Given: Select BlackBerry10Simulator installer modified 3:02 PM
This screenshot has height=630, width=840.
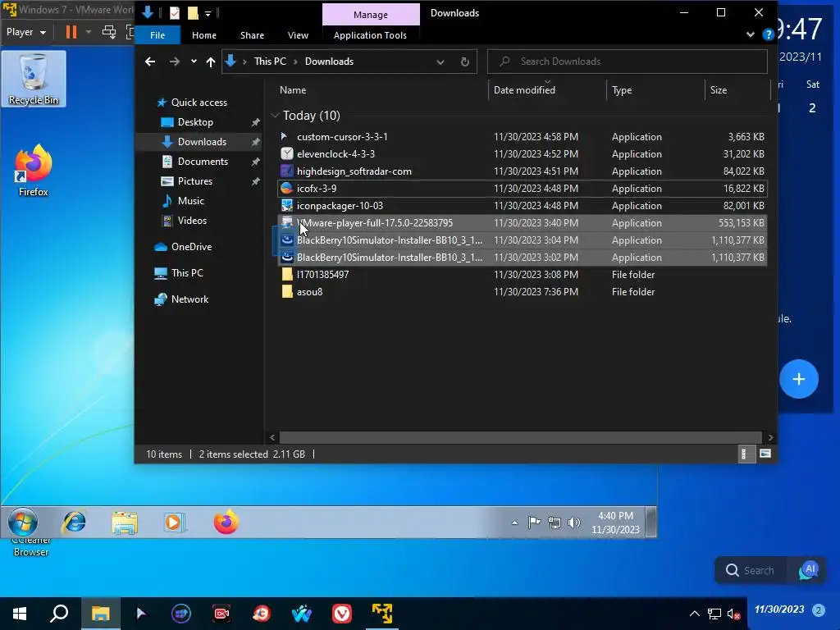Looking at the screenshot, I should pyautogui.click(x=523, y=257).
